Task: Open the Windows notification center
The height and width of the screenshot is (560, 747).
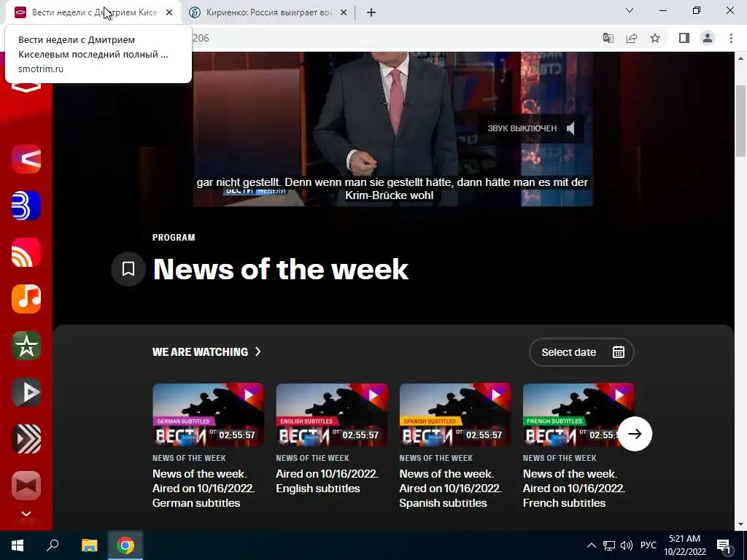Action: (x=724, y=545)
